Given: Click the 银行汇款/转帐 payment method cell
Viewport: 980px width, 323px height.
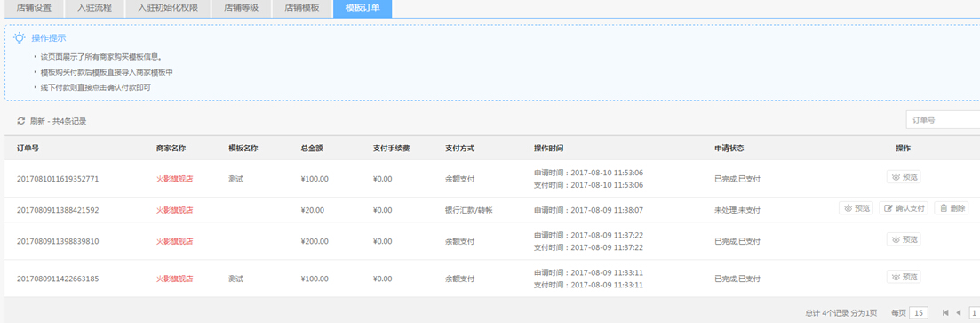Looking at the screenshot, I should tap(469, 210).
